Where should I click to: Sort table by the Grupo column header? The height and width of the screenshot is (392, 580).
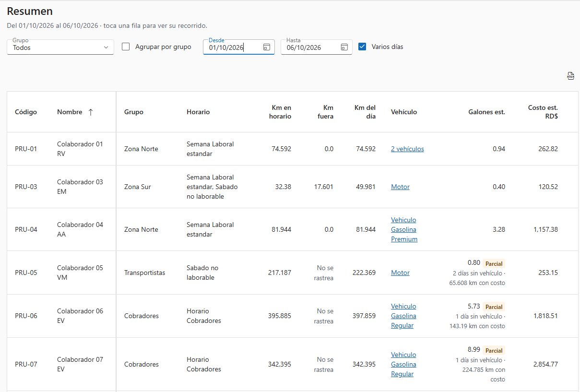pyautogui.click(x=133, y=112)
